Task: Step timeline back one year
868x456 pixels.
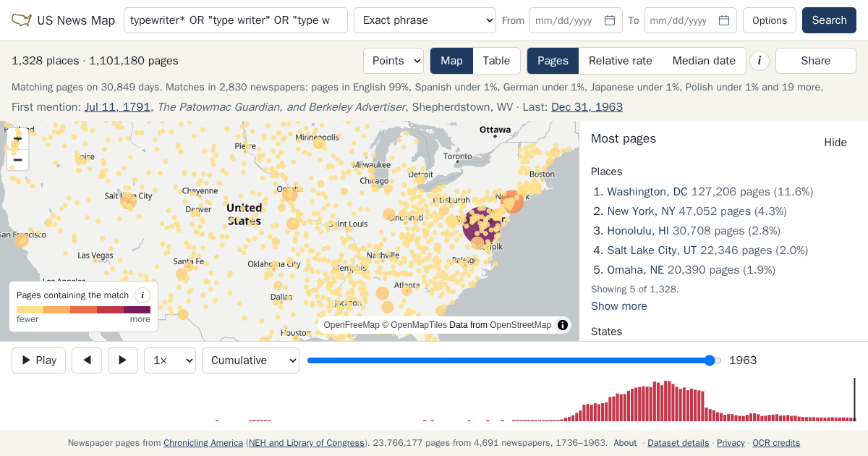Action: tap(87, 360)
